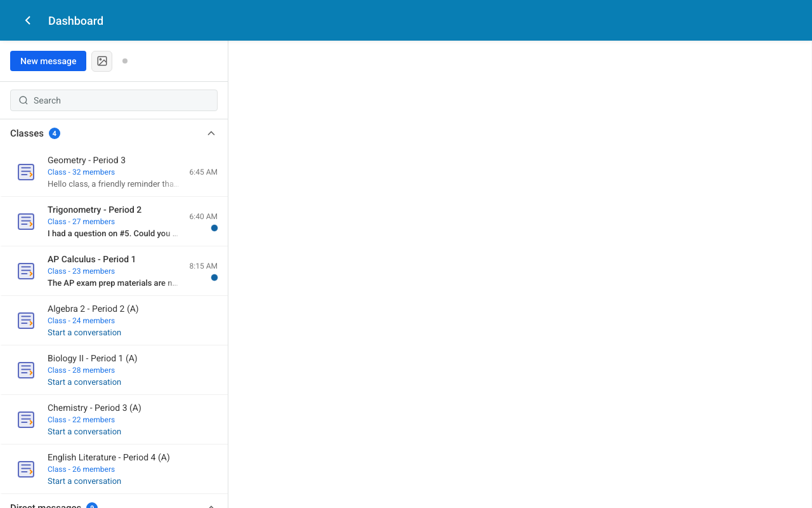Collapse the Classes section
Image resolution: width=812 pixels, height=508 pixels.
point(211,133)
